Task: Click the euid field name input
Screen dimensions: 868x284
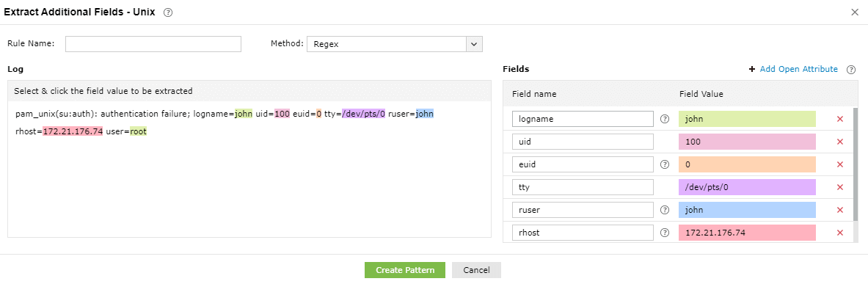Action: (583, 164)
